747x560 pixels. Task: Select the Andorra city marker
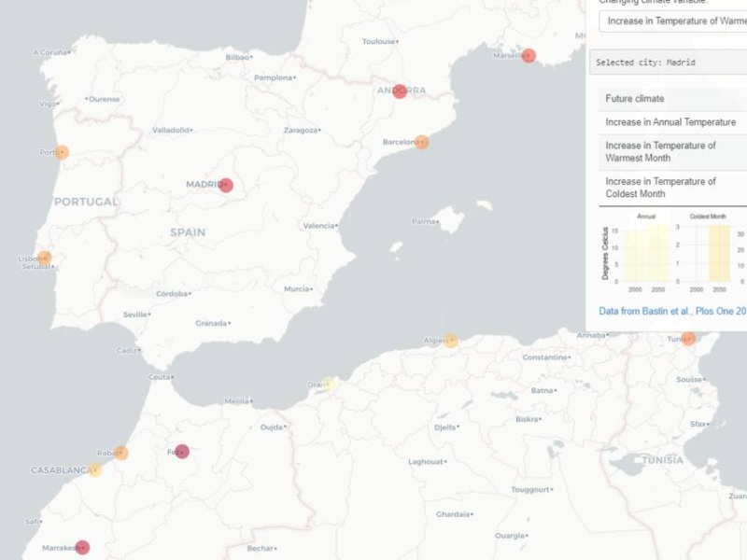click(x=400, y=91)
